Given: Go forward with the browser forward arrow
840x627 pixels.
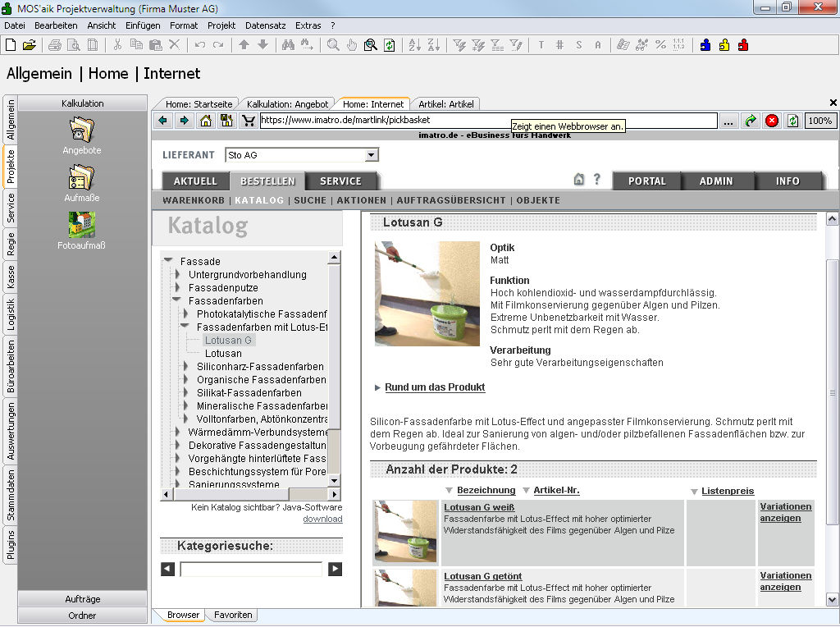Looking at the screenshot, I should [x=185, y=121].
